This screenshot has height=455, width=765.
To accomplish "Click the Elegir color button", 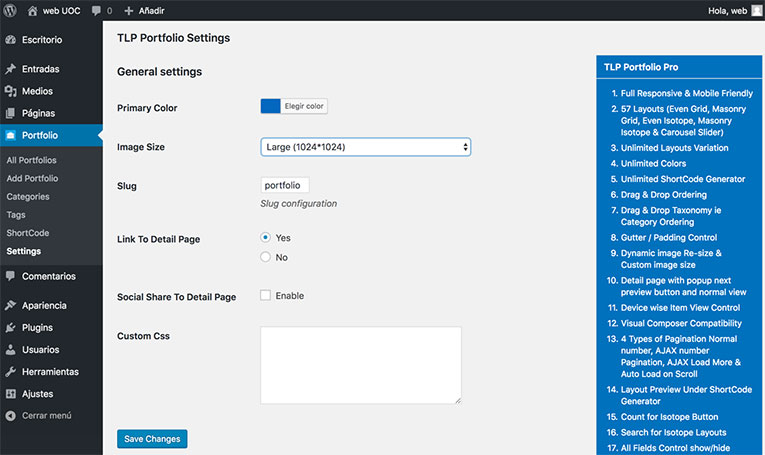I will [304, 106].
